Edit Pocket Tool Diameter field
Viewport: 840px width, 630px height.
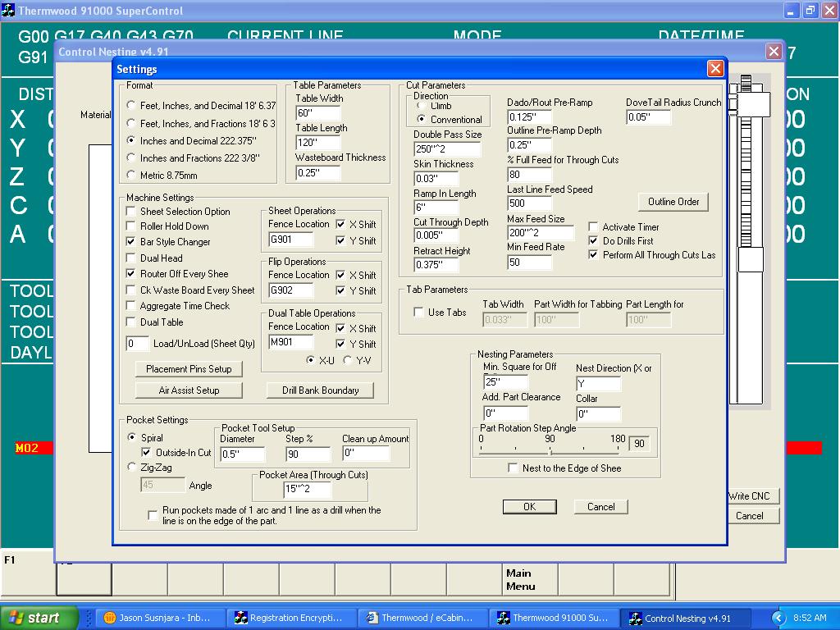[243, 454]
